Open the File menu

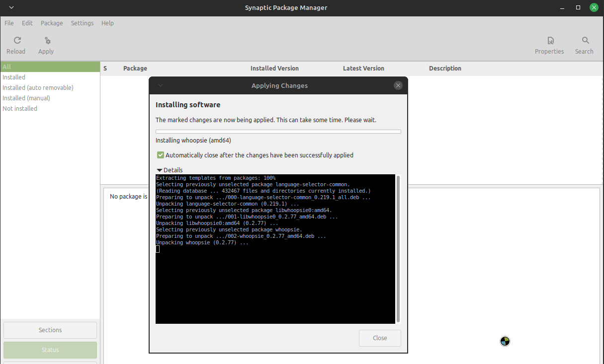(x=9, y=23)
